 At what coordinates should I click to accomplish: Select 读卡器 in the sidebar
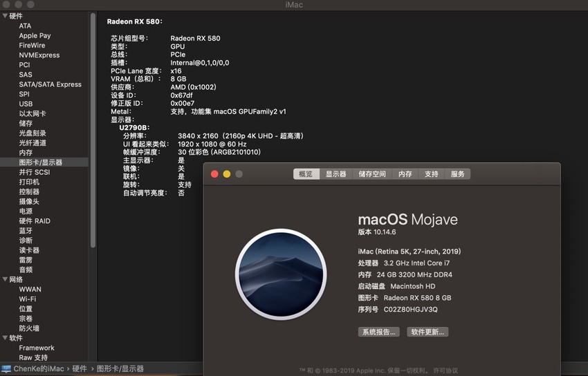(29, 250)
